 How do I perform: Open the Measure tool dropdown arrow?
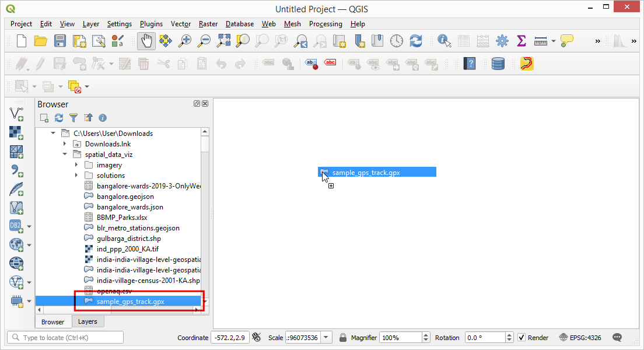click(554, 41)
